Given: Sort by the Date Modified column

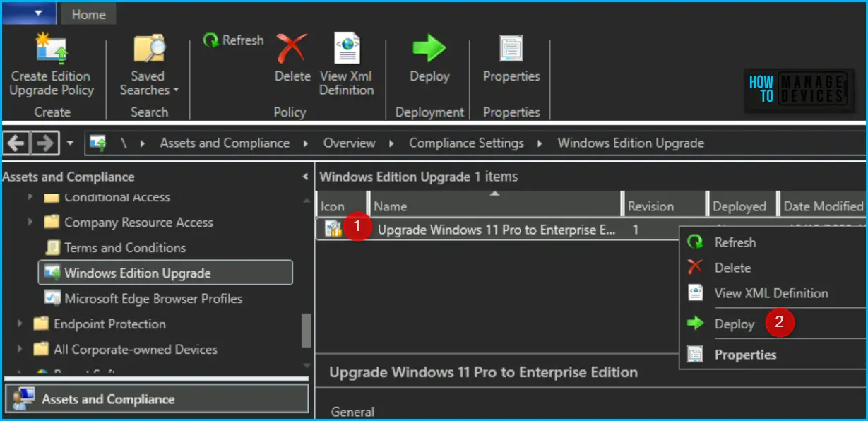Looking at the screenshot, I should coord(823,206).
